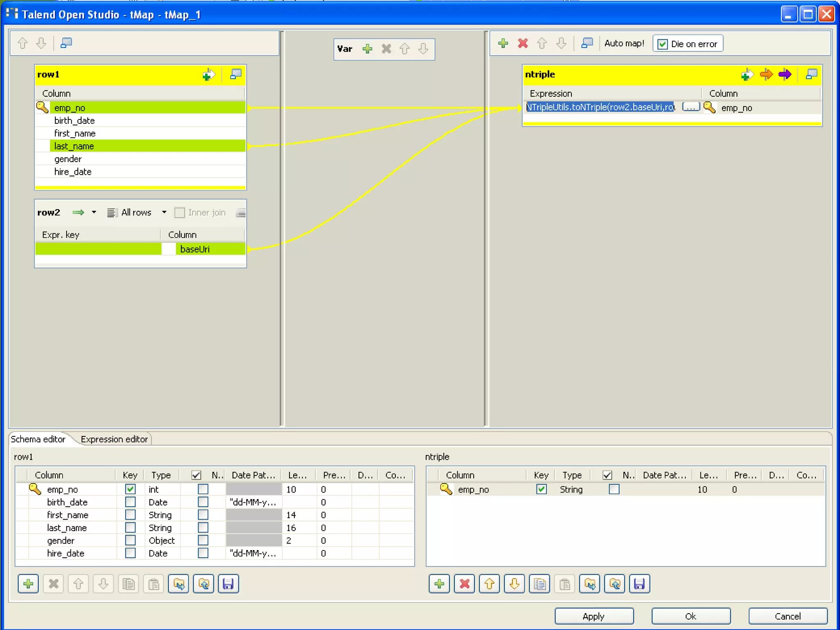Click the orange arrow on ntriple table
This screenshot has height=630, width=840.
(765, 74)
